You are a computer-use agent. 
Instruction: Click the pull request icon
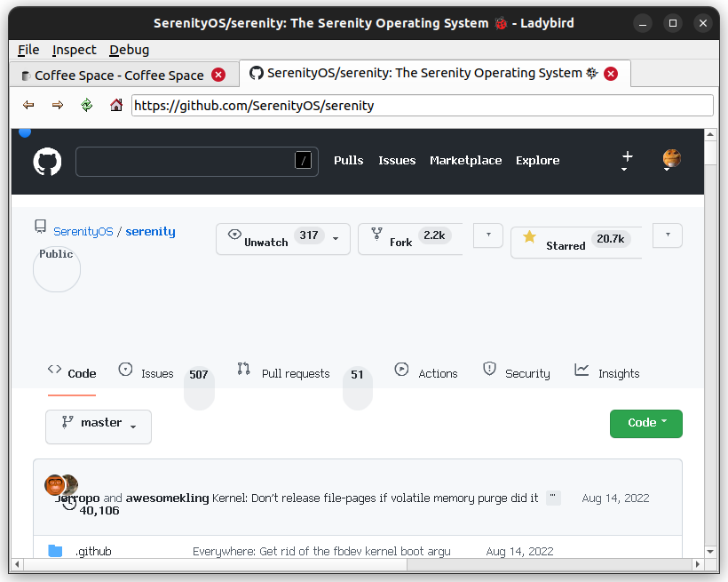(x=244, y=369)
